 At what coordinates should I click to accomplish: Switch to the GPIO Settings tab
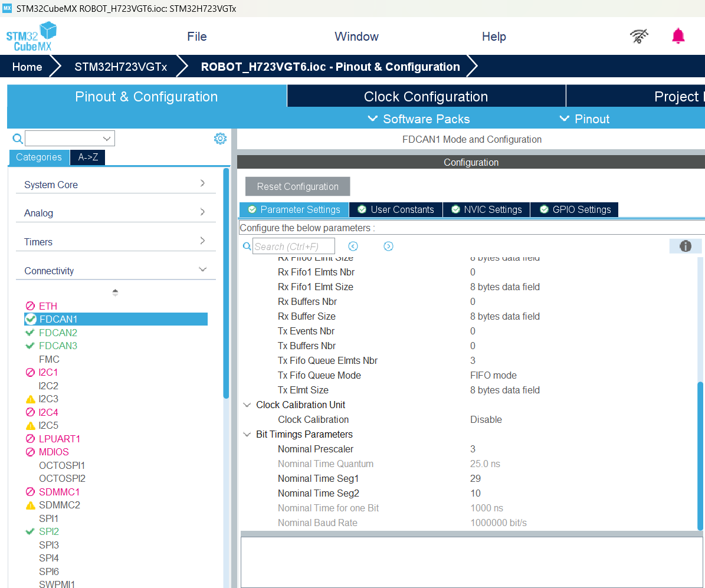click(575, 209)
